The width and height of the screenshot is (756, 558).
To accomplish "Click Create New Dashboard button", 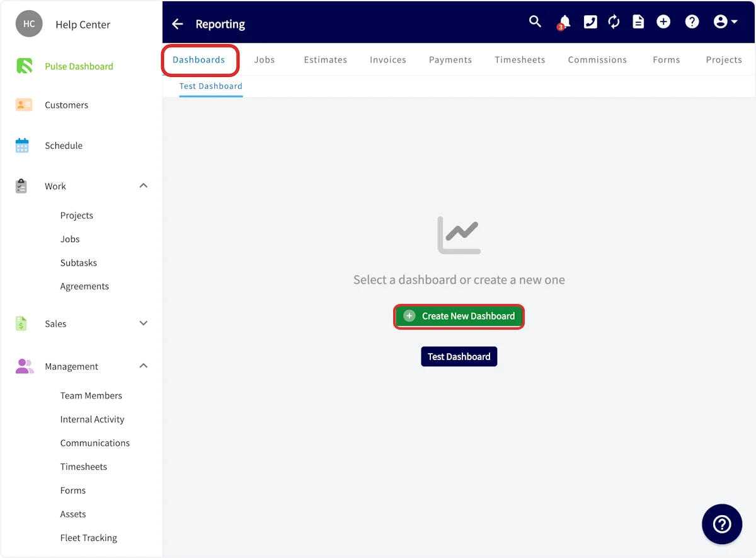I will (x=459, y=316).
